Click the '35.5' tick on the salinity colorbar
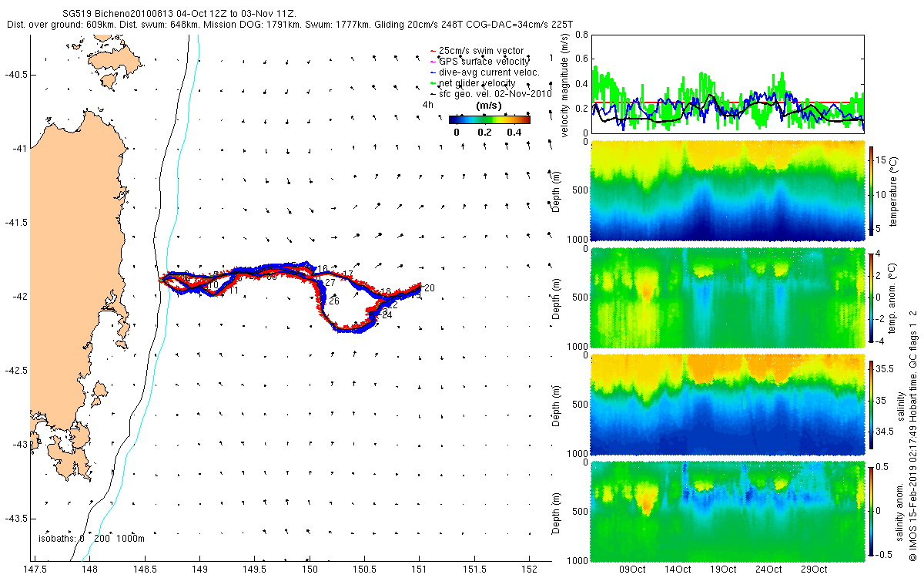Screen dimensions: 924x578 [x=885, y=371]
